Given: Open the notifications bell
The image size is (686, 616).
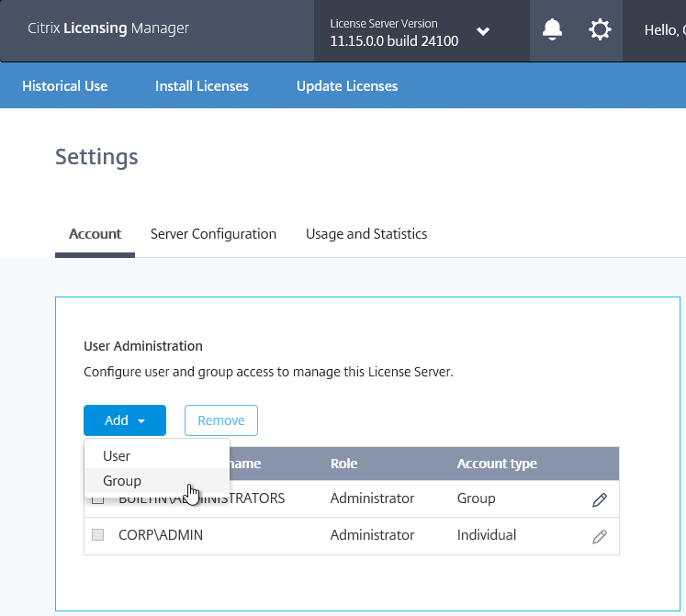Looking at the screenshot, I should [552, 30].
